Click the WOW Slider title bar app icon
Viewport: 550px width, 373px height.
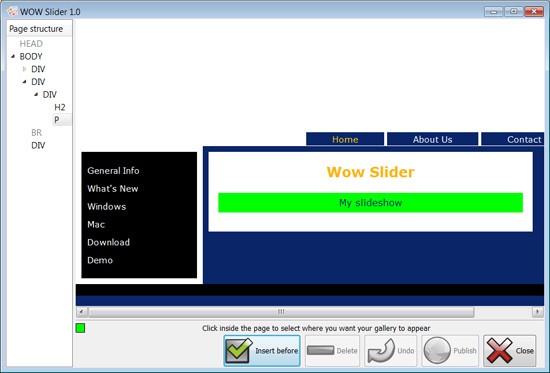tap(12, 12)
